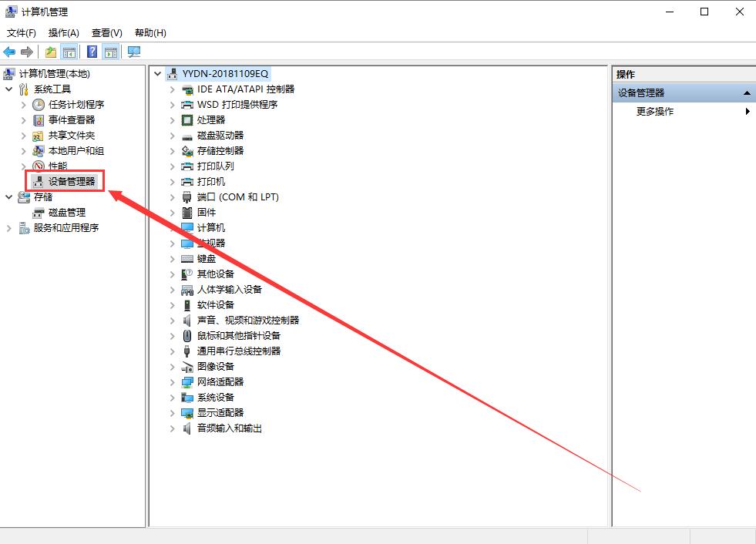The height and width of the screenshot is (544, 756).
Task: Collapse the 设备管理器 actions section header
Action: tap(747, 92)
